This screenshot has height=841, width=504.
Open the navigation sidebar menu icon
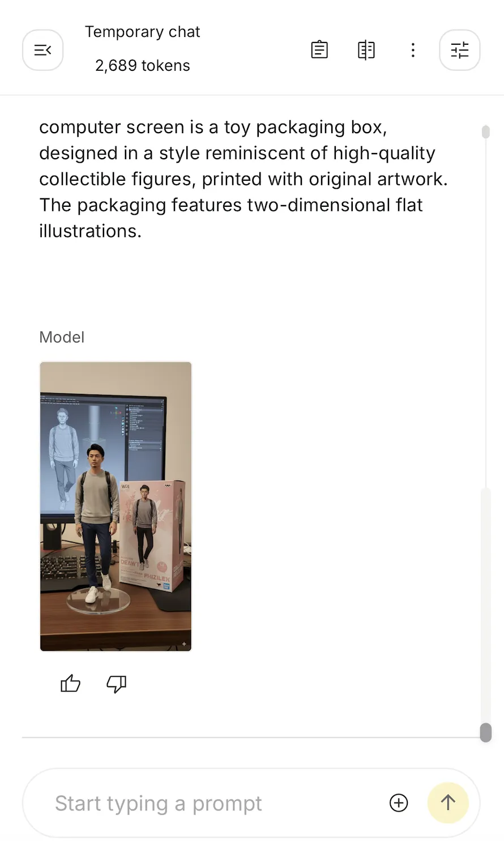[42, 50]
